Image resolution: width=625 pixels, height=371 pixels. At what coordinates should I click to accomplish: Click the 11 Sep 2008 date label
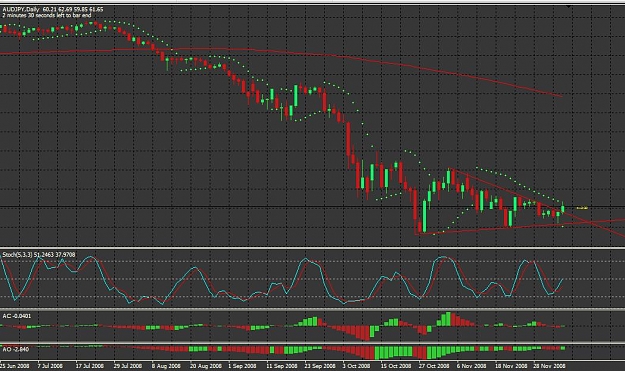282,366
